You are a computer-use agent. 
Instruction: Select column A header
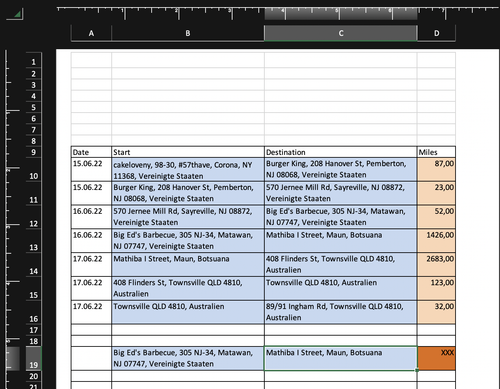pyautogui.click(x=91, y=33)
